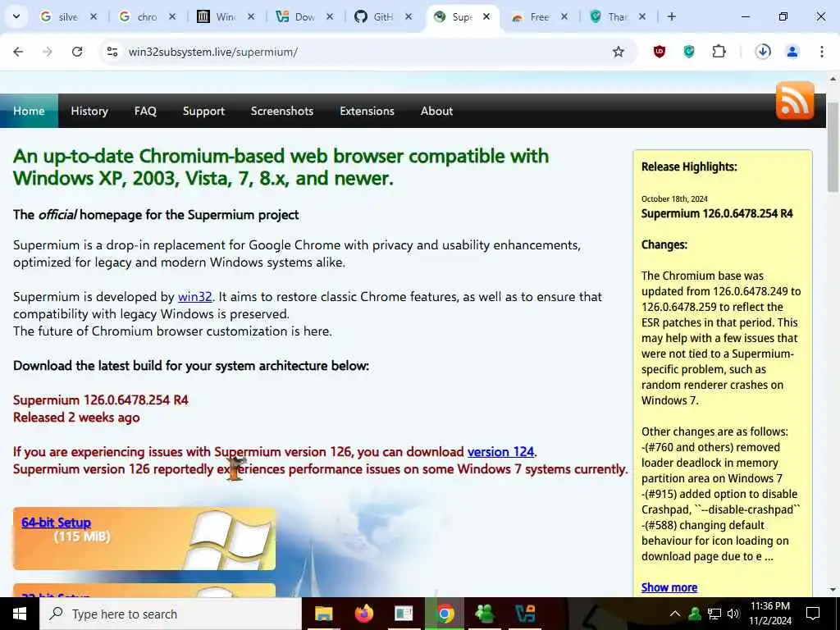Open the Chrome three-dot menu
This screenshot has width=840, height=630.
[x=822, y=52]
